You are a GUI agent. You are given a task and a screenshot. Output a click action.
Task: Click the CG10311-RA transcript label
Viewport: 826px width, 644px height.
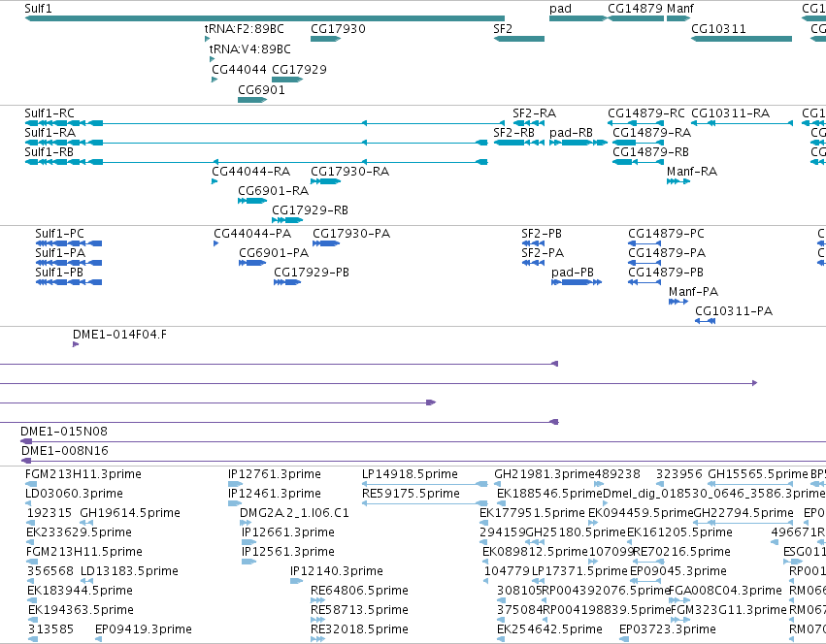[x=730, y=113]
